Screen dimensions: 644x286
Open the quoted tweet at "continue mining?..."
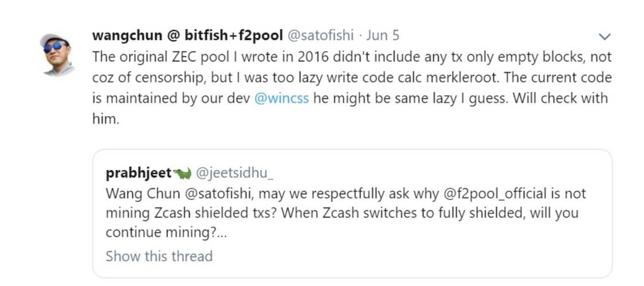pos(167,233)
